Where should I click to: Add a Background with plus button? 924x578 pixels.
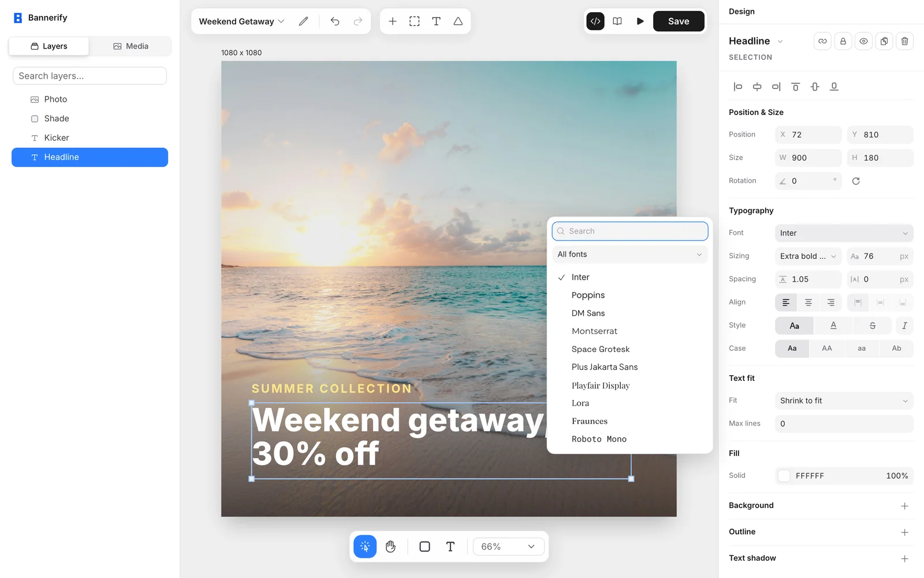pyautogui.click(x=904, y=506)
